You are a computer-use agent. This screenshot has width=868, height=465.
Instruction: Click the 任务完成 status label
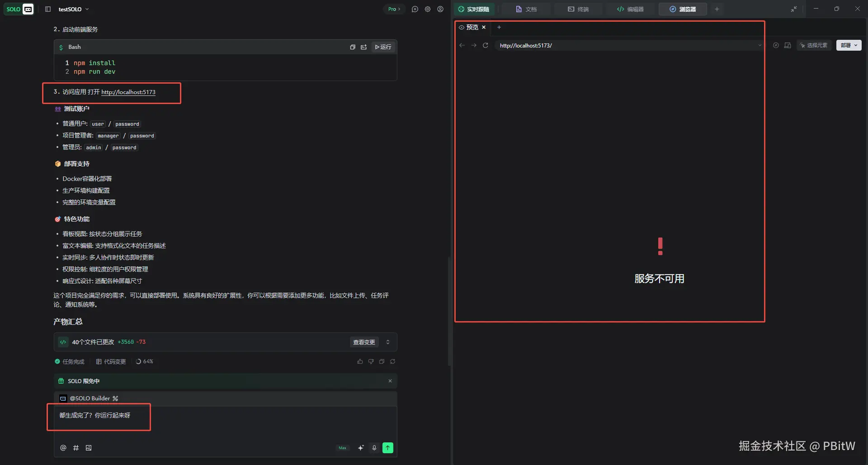[70, 361]
